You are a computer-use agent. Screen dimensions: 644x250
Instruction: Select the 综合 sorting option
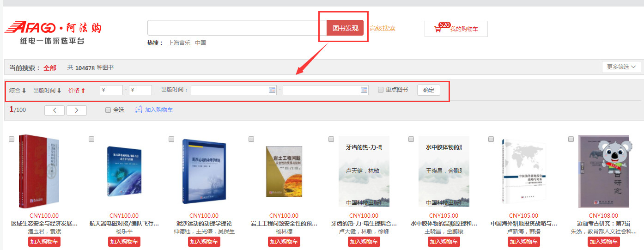[x=18, y=91]
